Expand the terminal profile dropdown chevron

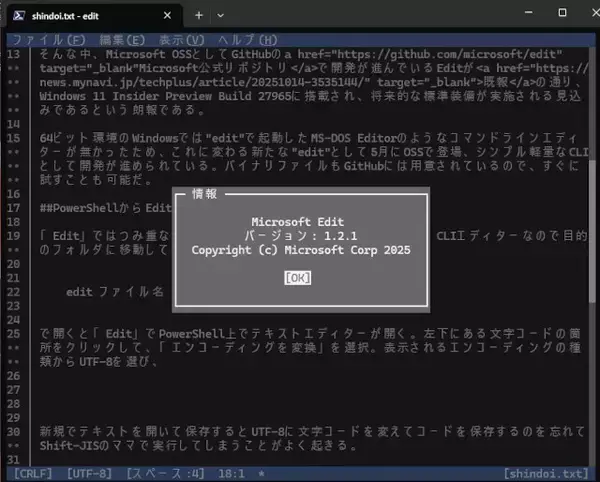coord(220,16)
